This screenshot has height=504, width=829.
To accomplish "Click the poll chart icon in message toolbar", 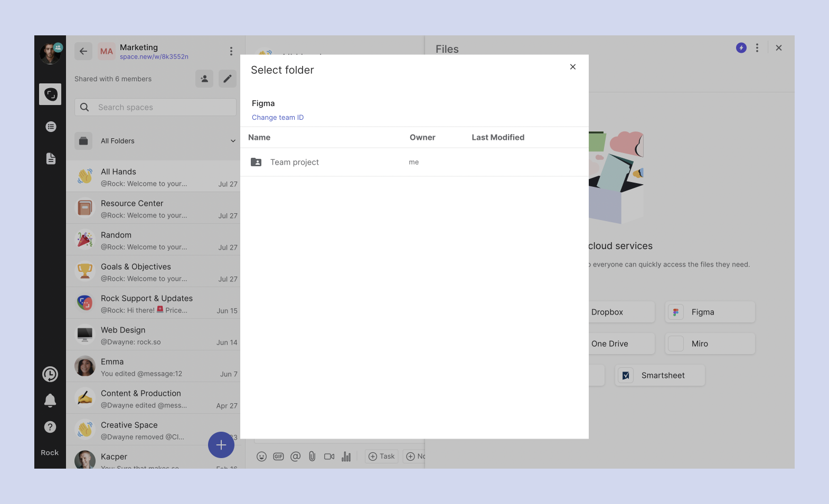I will [346, 457].
